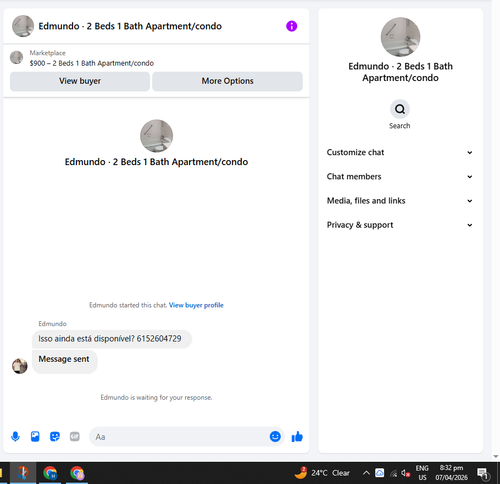Open the sticker picker icon
Image resolution: width=500 pixels, height=484 pixels.
pos(55,436)
